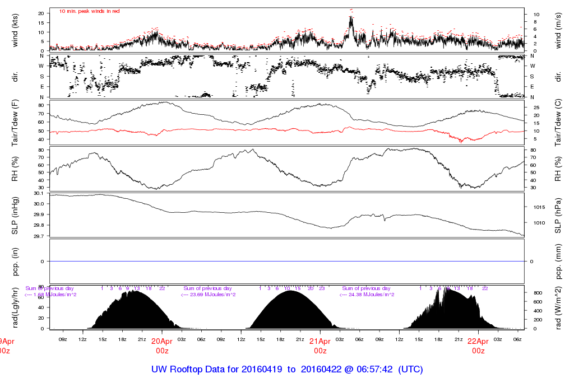Click the '30.1' pressure tick label
The image size is (574, 392).
click(39, 193)
